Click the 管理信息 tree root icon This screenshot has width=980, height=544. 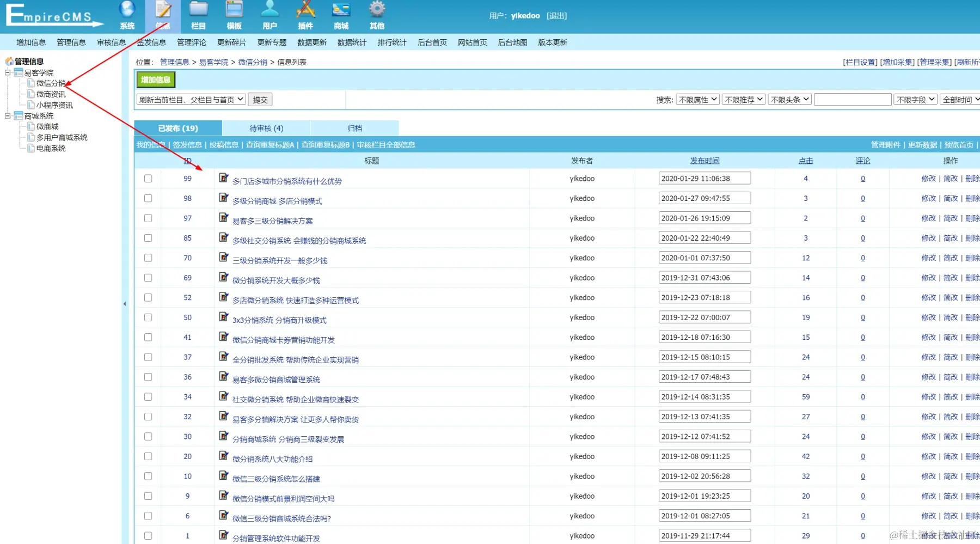9,61
